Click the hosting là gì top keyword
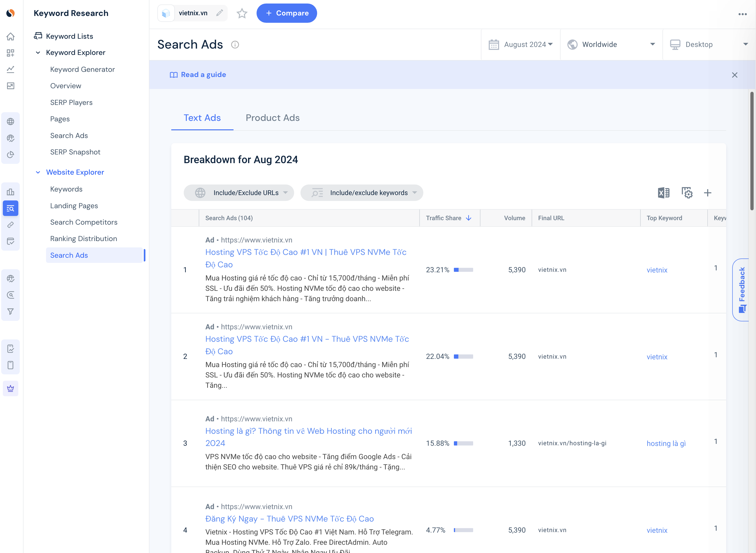 coord(666,444)
